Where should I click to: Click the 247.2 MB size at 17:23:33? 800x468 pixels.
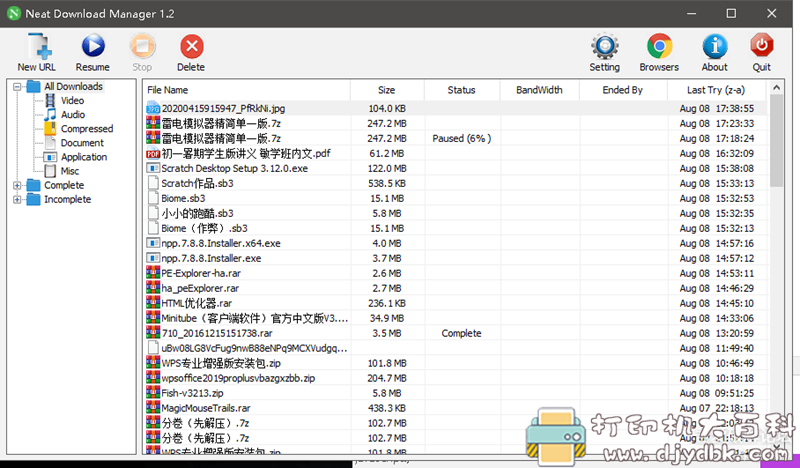[387, 124]
